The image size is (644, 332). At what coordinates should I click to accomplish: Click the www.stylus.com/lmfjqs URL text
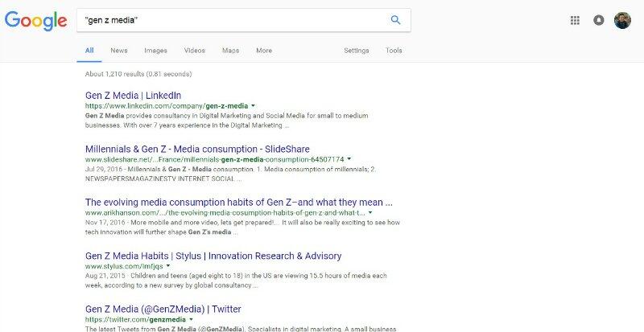[124, 266]
